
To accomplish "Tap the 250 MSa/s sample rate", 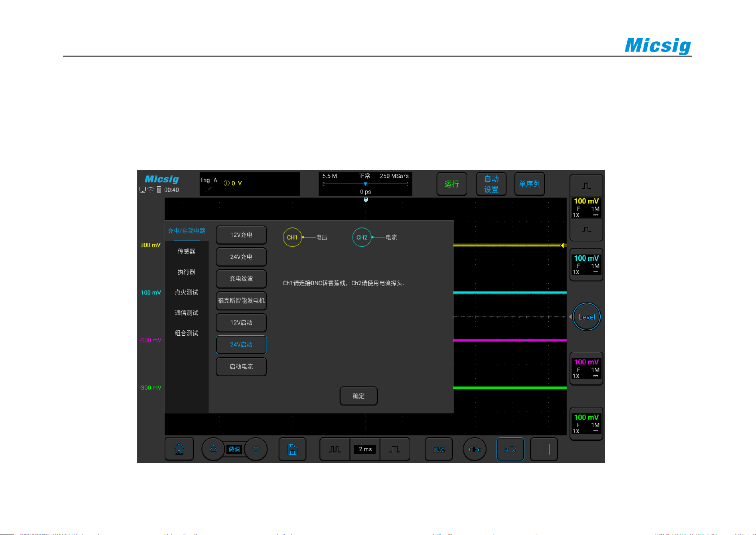I will point(394,176).
